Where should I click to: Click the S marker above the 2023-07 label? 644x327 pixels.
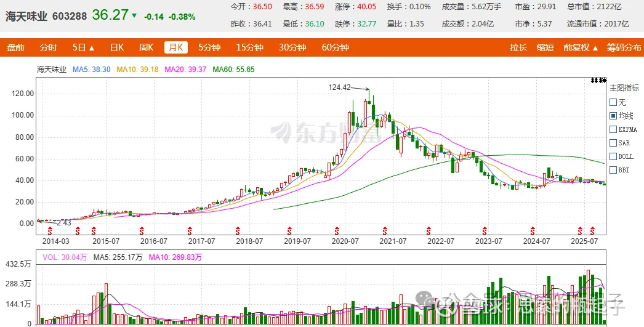click(485, 230)
